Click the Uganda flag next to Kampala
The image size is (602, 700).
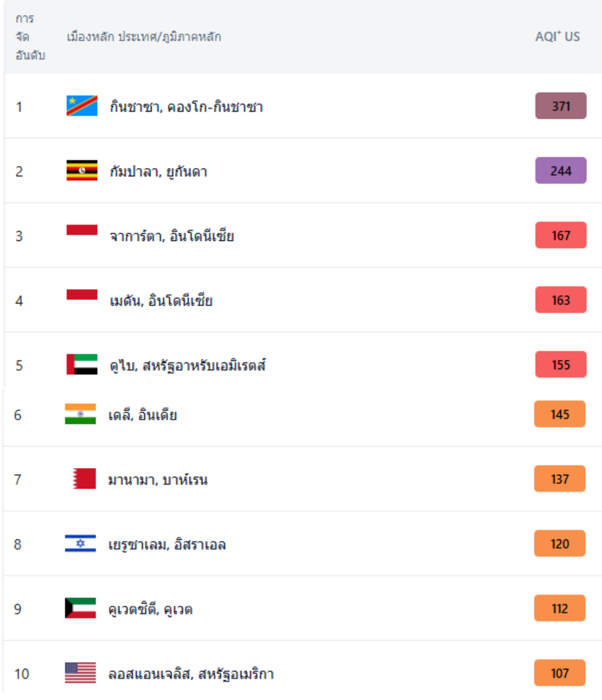(82, 171)
